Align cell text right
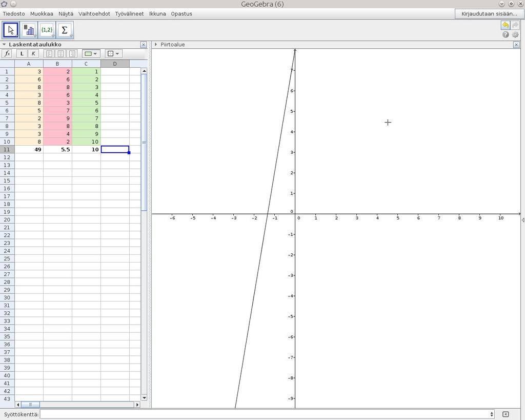Screen dimensions: 525x420 coord(72,53)
